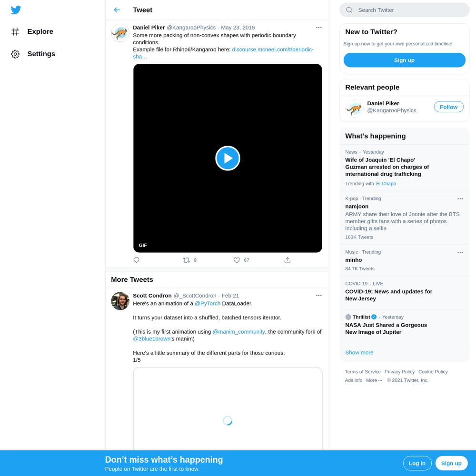476x476 pixels.
Task: Click Sign up in New to Twitter panel
Action: coord(404,60)
